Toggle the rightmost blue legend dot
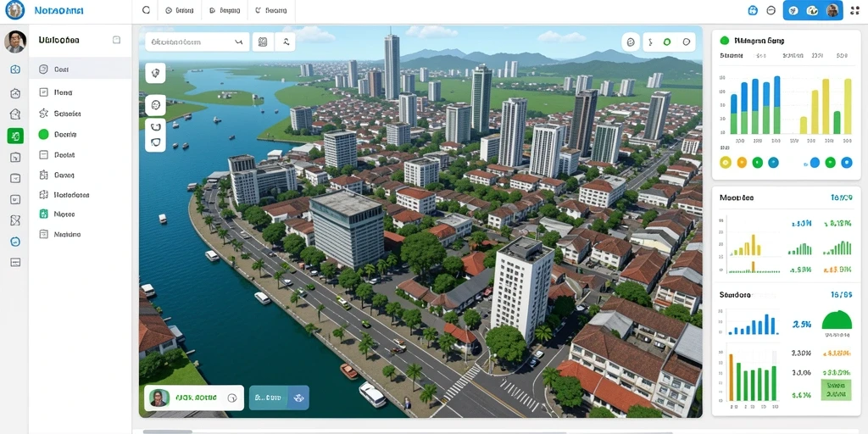The image size is (868, 434). pyautogui.click(x=847, y=162)
